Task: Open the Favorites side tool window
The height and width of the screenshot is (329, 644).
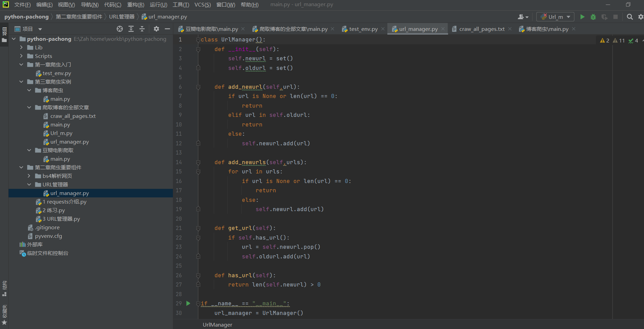Action: pyautogui.click(x=4, y=315)
